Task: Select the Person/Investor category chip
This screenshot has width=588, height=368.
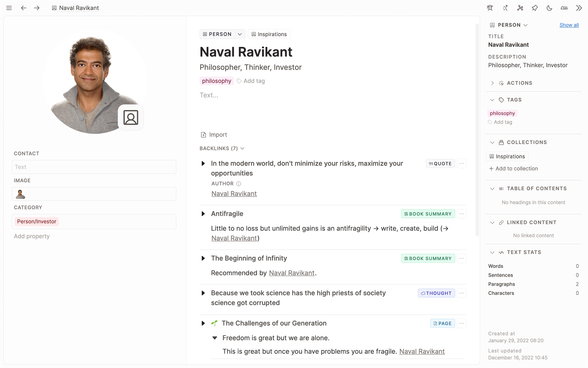Action: (36, 222)
